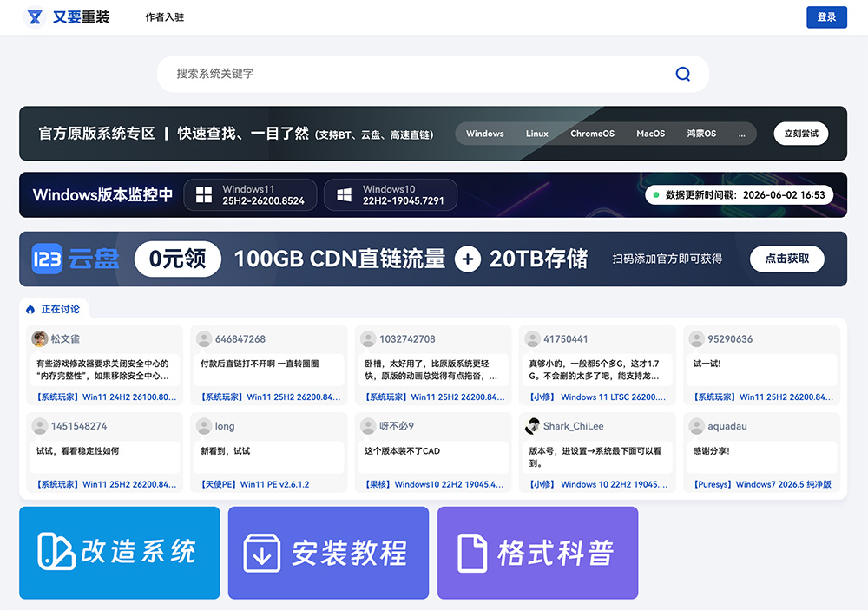Open the 格式科普 tile label
Image resolution: width=868 pixels, height=610 pixels.
pyautogui.click(x=556, y=553)
